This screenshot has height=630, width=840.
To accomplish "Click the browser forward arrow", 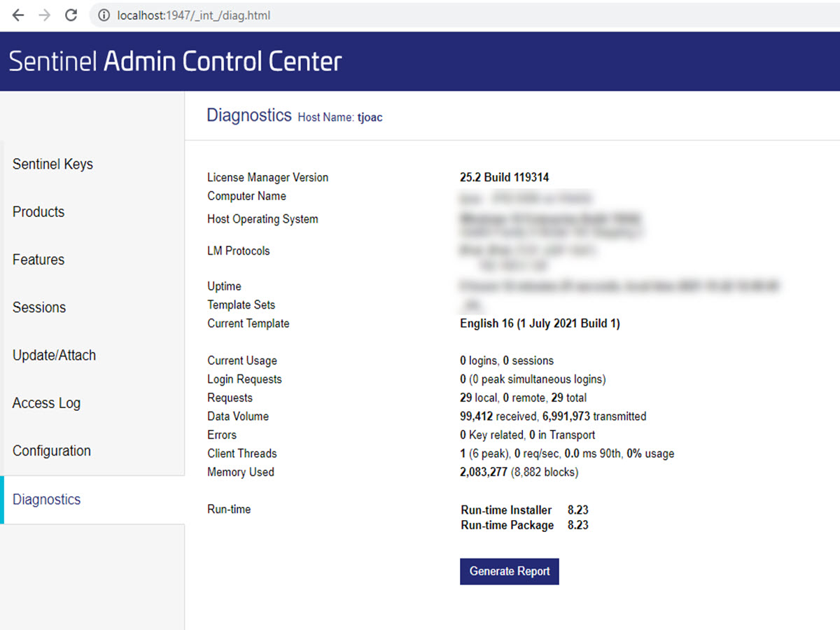I will pyautogui.click(x=43, y=15).
